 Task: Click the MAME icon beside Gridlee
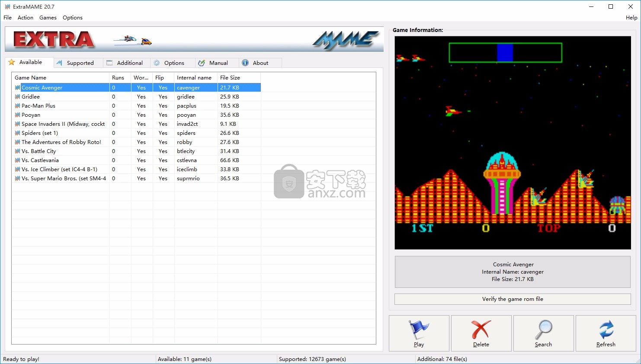tap(17, 97)
